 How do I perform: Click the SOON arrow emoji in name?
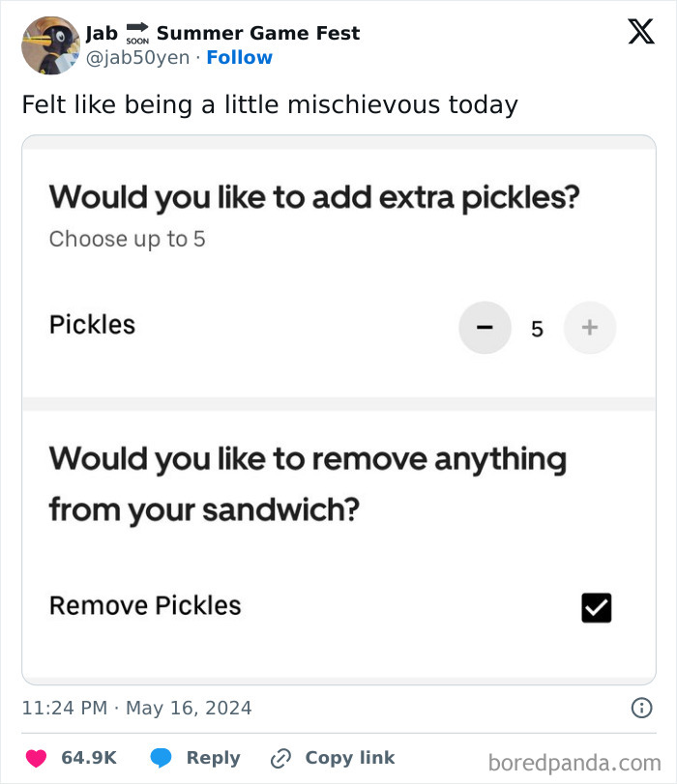136,34
